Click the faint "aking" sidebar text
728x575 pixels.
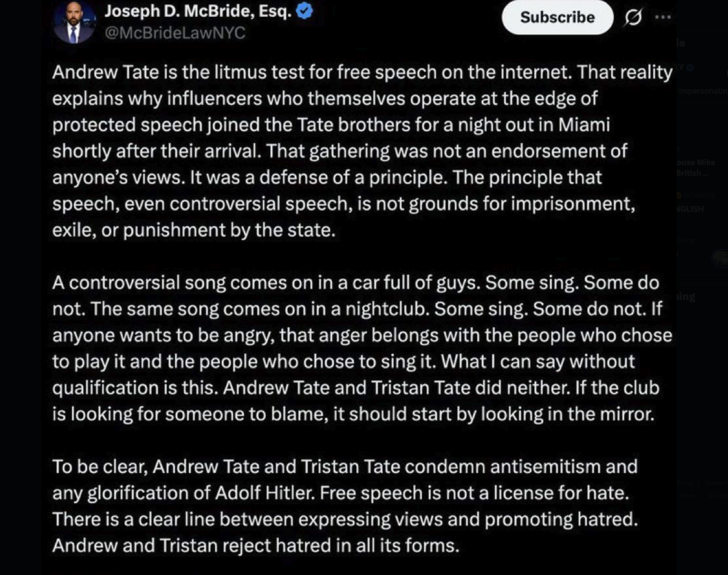pos(686,240)
